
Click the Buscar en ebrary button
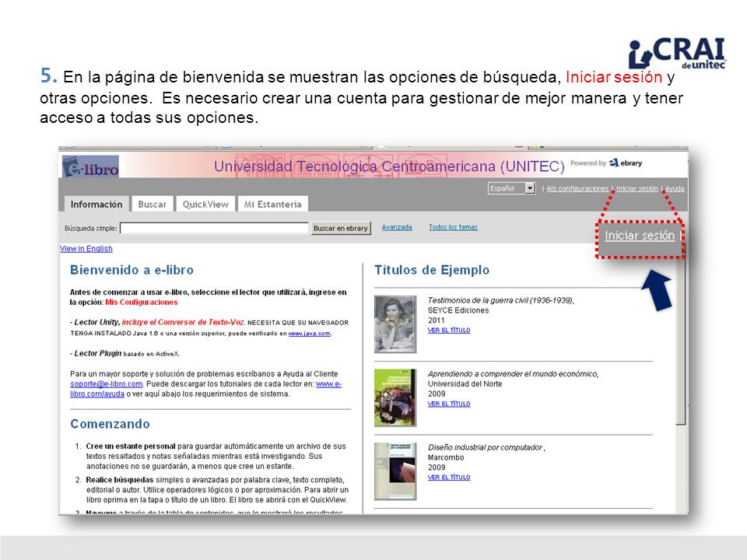341,228
